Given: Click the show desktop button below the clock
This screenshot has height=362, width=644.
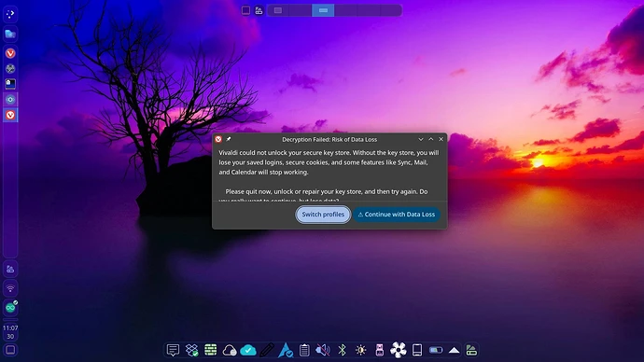Looking at the screenshot, I should [x=10, y=350].
